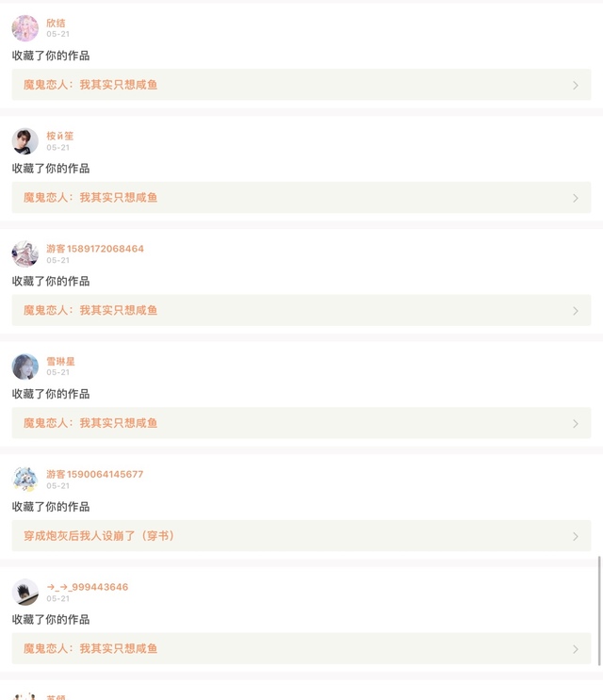
Task: Click the arrow in →_→_999443646's work card
Action: (575, 649)
